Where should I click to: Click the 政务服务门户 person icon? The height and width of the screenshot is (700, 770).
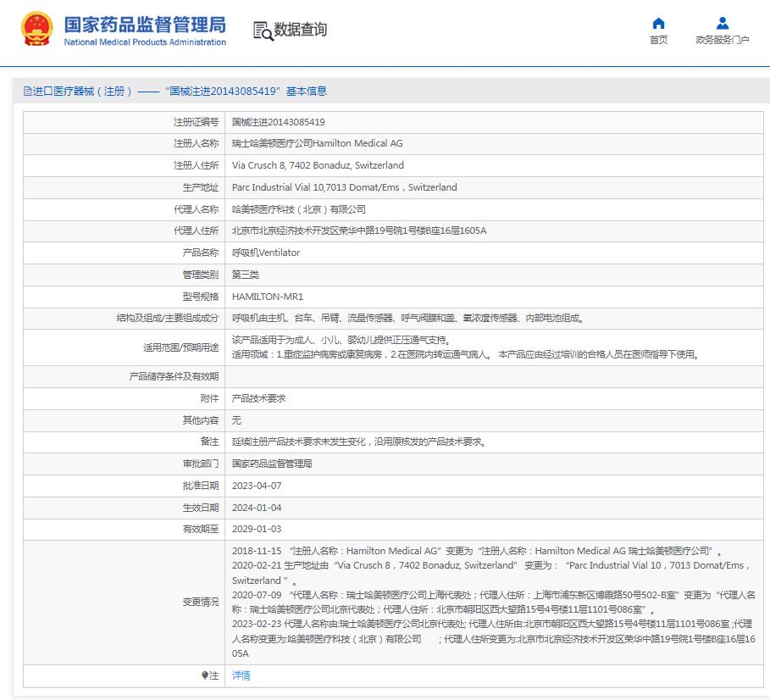[722, 23]
